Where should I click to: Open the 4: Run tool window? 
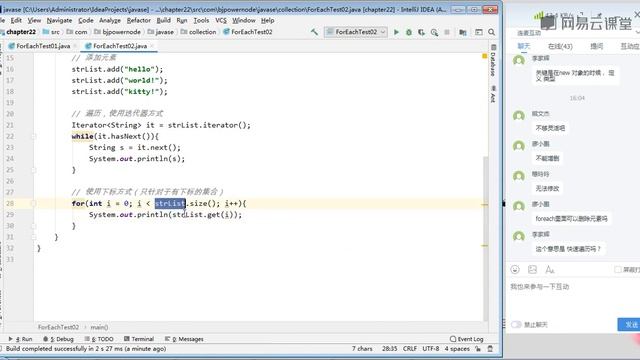pos(20,339)
